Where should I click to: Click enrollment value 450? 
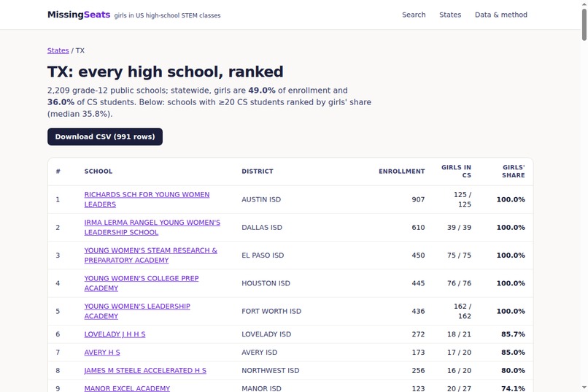(x=418, y=255)
